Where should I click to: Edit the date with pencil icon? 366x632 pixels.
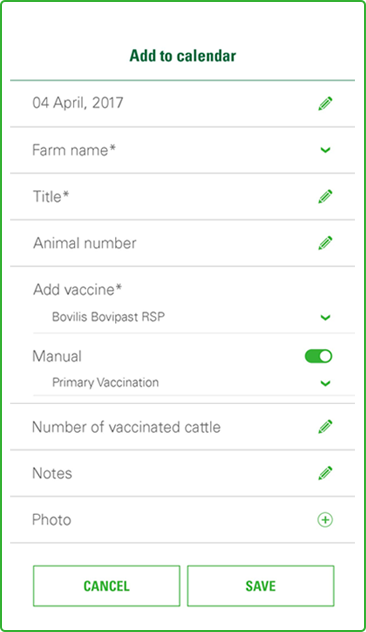(325, 104)
